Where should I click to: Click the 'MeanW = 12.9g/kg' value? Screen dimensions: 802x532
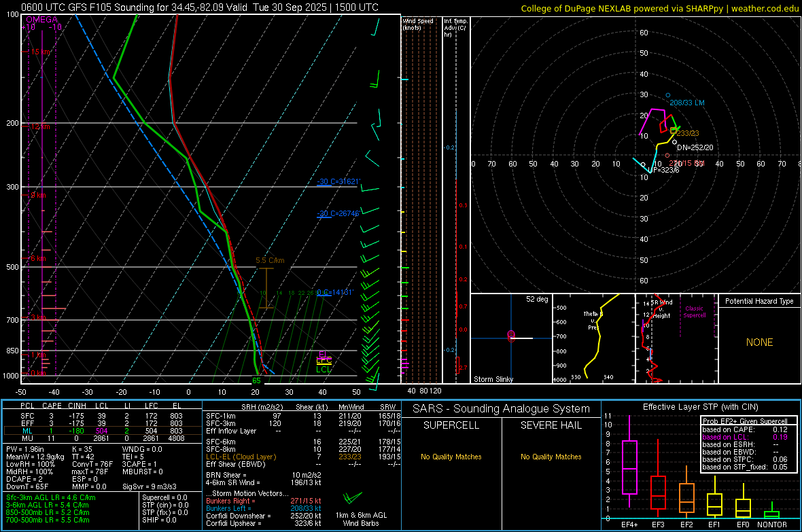click(x=35, y=457)
